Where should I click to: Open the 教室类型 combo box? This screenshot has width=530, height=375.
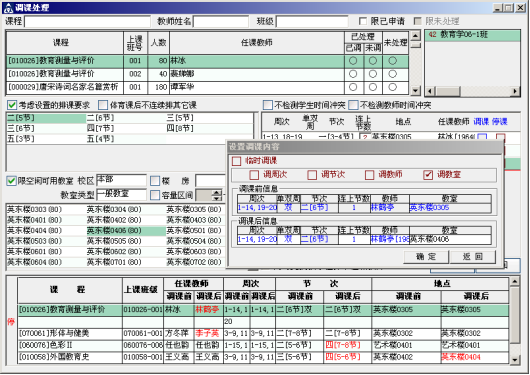(x=121, y=195)
